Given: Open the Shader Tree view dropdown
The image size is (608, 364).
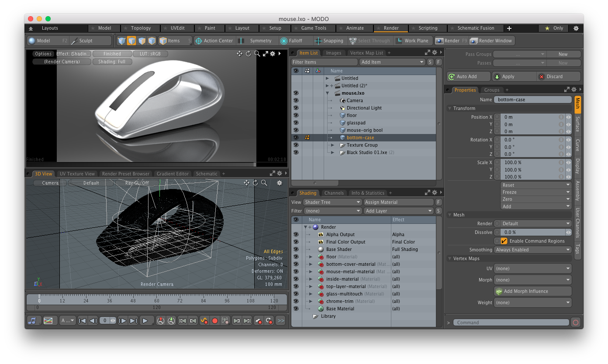Looking at the screenshot, I should point(332,202).
